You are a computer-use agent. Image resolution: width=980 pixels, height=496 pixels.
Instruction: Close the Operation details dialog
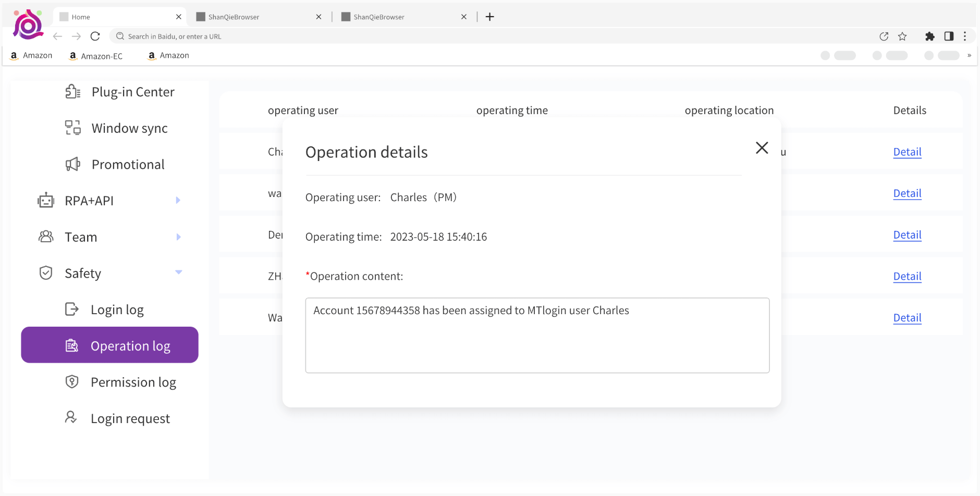(x=762, y=148)
